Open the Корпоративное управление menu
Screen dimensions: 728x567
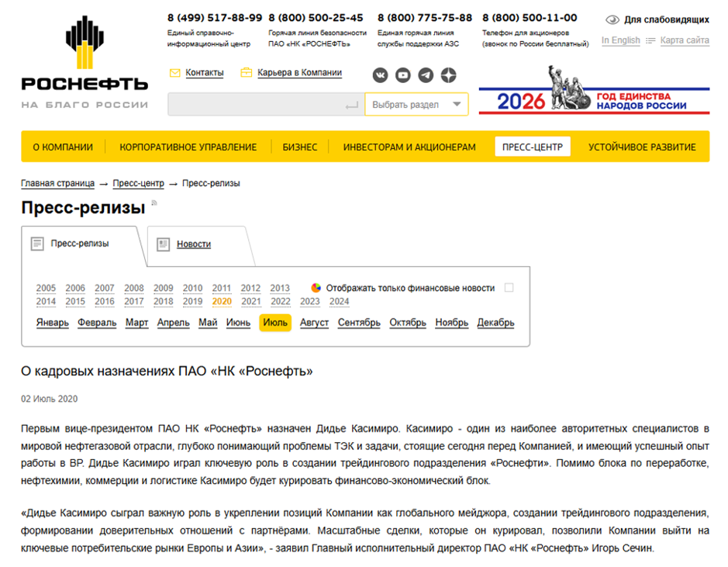click(188, 147)
